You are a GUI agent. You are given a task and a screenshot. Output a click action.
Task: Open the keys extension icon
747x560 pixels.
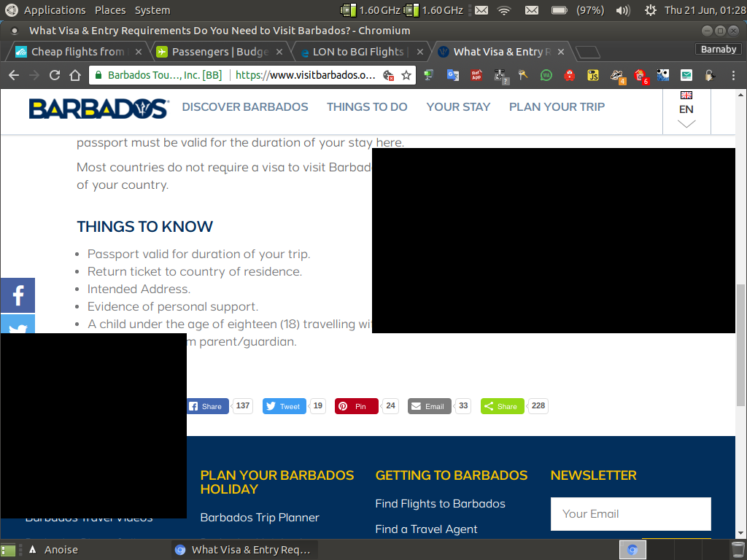click(x=523, y=75)
